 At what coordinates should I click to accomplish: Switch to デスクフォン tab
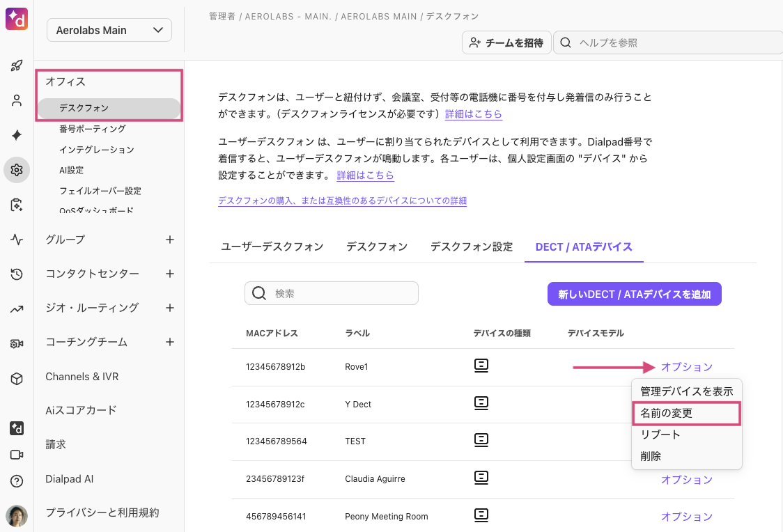377,247
